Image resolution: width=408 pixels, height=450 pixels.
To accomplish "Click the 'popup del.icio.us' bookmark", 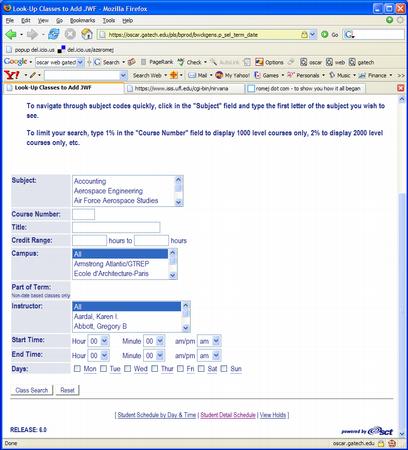I will pyautogui.click(x=31, y=50).
